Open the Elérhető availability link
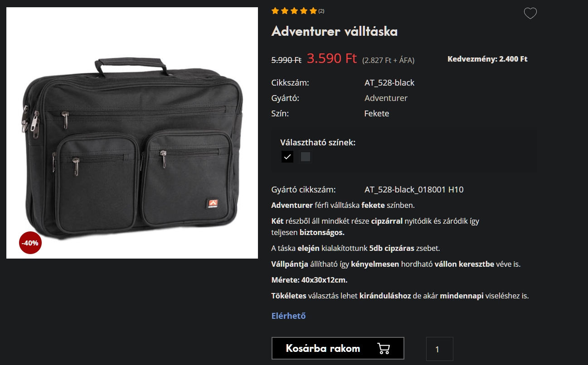 288,316
